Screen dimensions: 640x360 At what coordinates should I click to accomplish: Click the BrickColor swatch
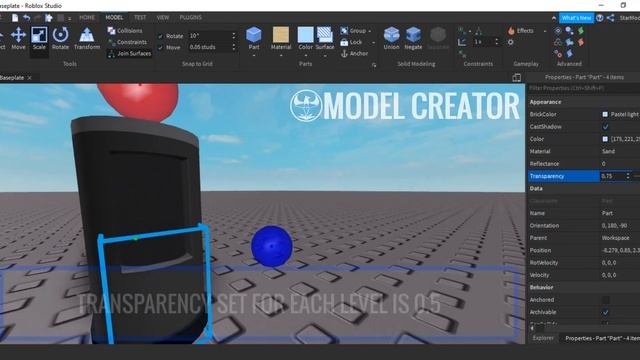click(605, 115)
